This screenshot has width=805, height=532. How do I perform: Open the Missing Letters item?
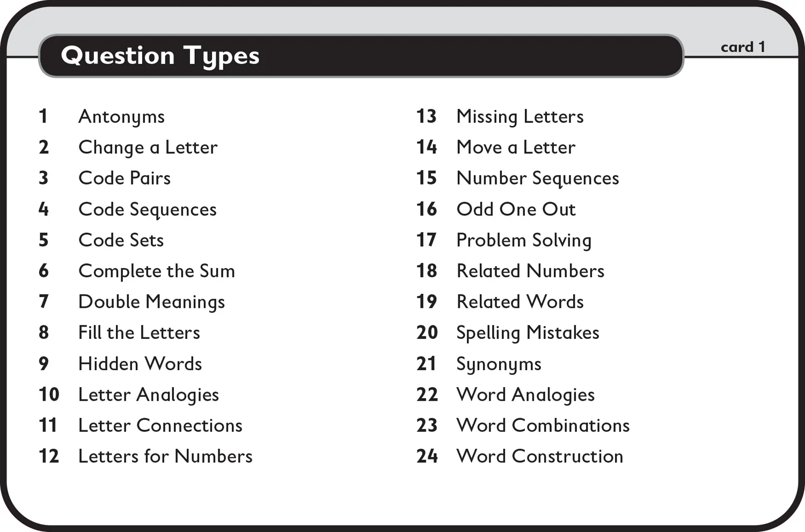click(520, 117)
